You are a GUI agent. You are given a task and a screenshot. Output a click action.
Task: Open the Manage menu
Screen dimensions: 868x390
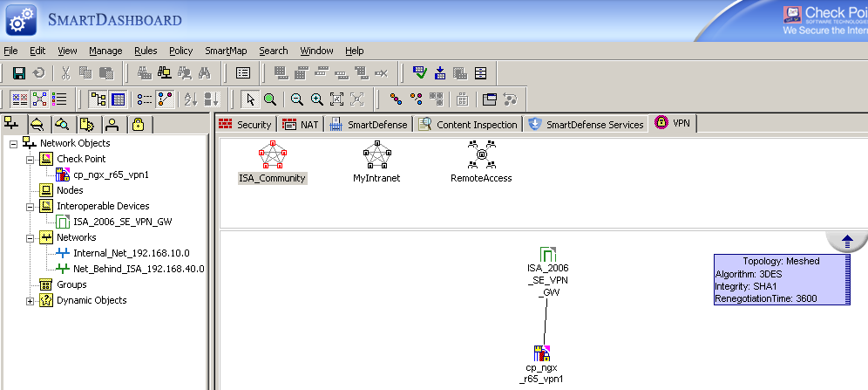[105, 51]
